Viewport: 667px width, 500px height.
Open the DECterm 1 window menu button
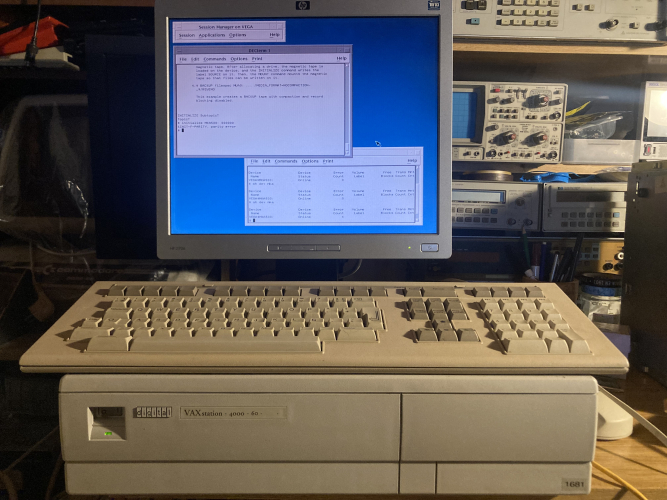(x=179, y=51)
